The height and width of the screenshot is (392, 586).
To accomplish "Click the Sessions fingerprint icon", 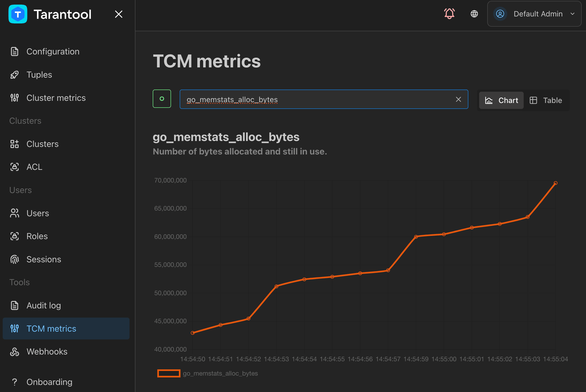I will click(x=15, y=259).
